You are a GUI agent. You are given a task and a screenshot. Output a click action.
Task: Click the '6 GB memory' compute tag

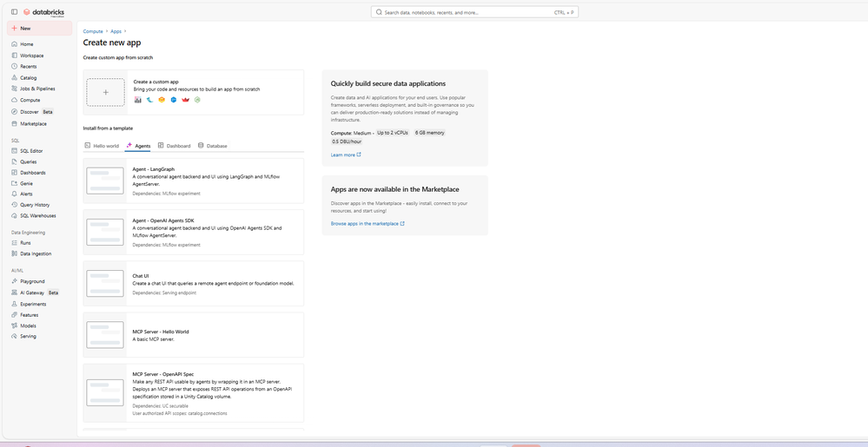click(429, 133)
